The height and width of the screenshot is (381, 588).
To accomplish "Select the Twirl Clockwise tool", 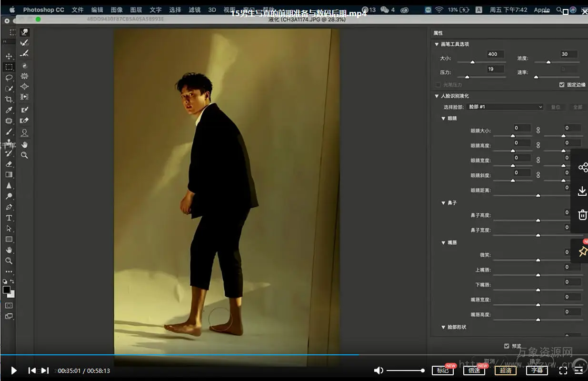I will [x=24, y=66].
